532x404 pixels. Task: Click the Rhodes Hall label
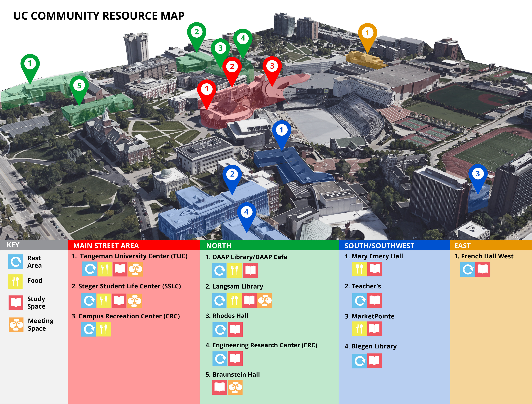point(230,316)
